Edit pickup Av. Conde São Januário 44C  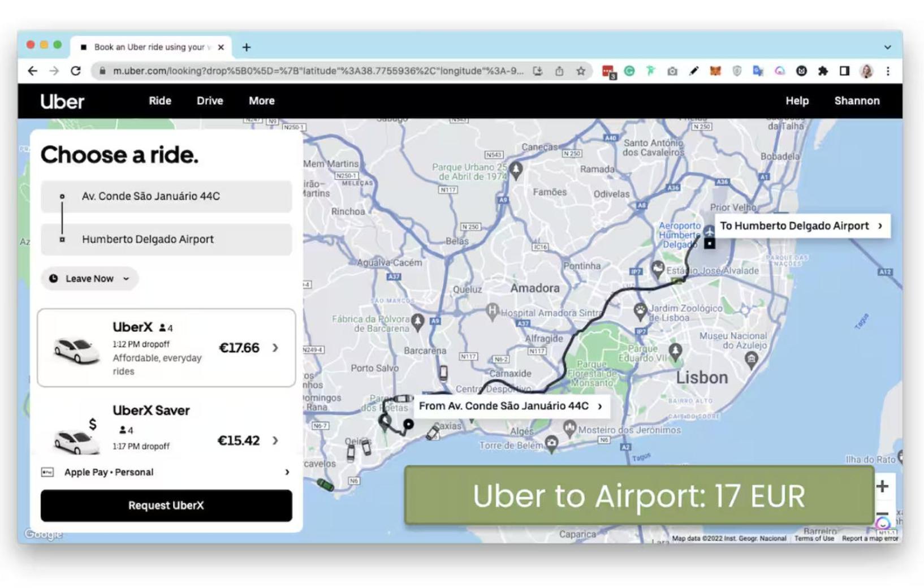point(166,196)
